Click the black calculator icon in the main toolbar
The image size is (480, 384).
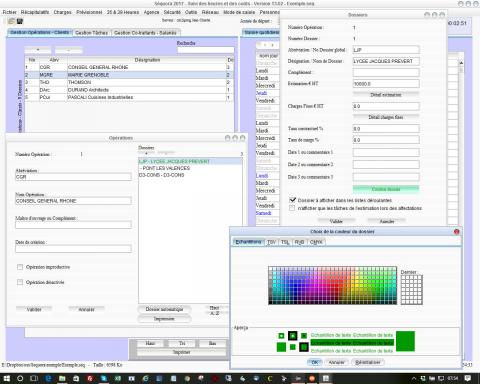point(20,21)
